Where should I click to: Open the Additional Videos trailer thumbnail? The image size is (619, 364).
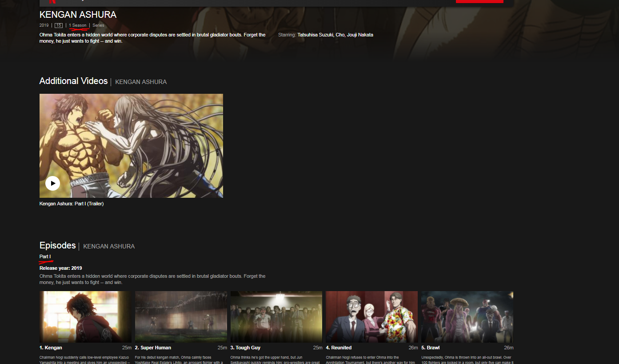click(x=131, y=146)
